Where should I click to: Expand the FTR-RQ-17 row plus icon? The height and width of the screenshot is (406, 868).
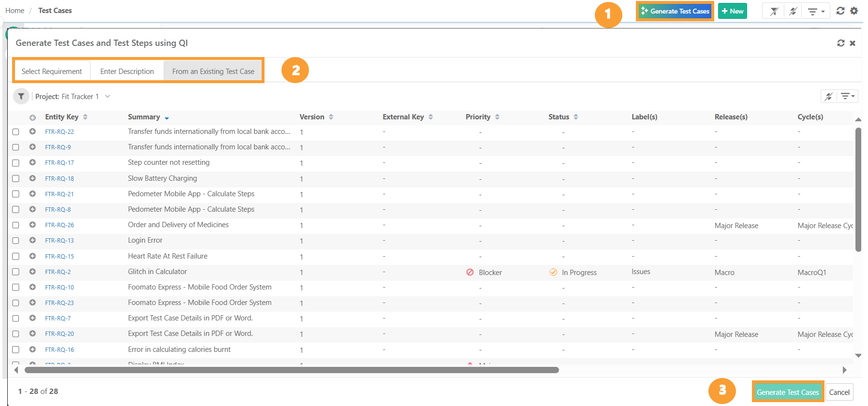(x=32, y=162)
